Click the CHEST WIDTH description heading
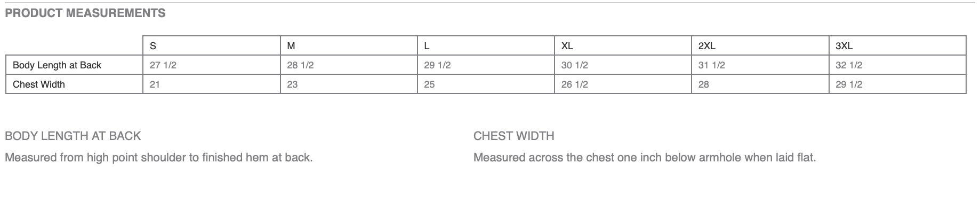 pyautogui.click(x=514, y=136)
